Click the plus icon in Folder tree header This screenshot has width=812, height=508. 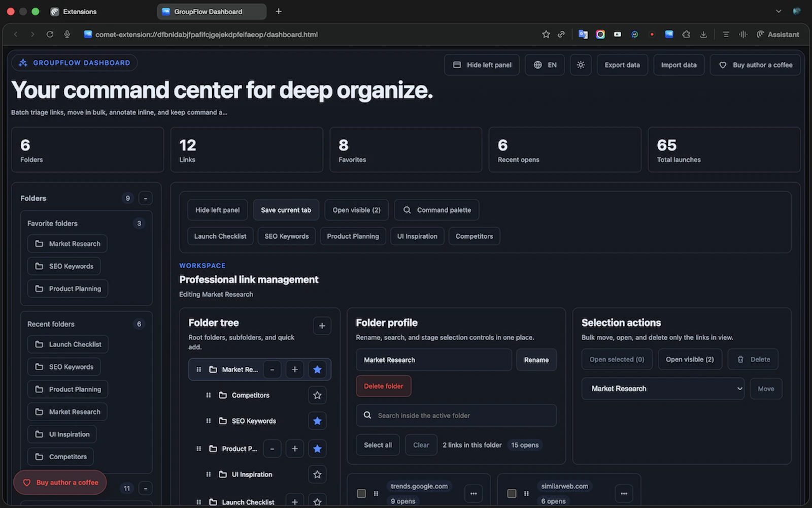[x=322, y=326]
